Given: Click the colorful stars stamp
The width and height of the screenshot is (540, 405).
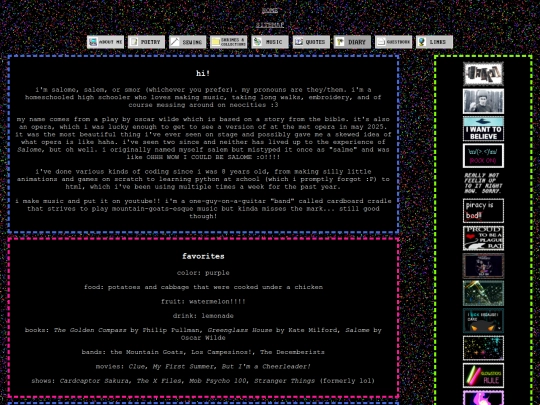Looking at the screenshot, I should (x=483, y=348).
